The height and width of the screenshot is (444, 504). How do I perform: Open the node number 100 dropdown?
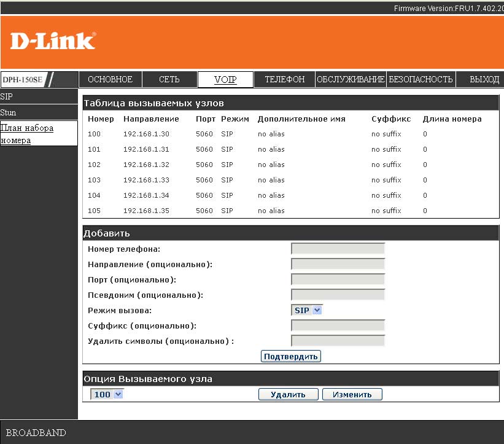pos(107,394)
